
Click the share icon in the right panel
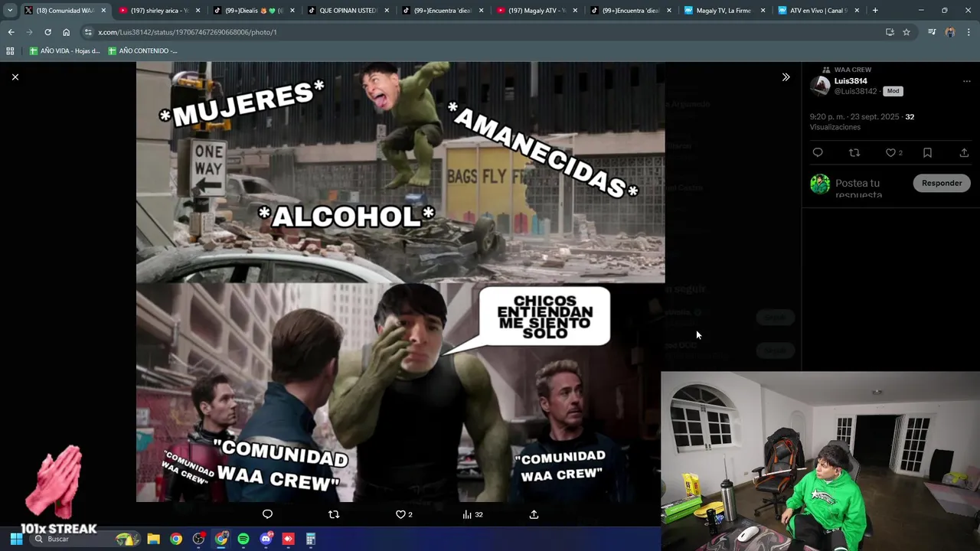click(964, 152)
